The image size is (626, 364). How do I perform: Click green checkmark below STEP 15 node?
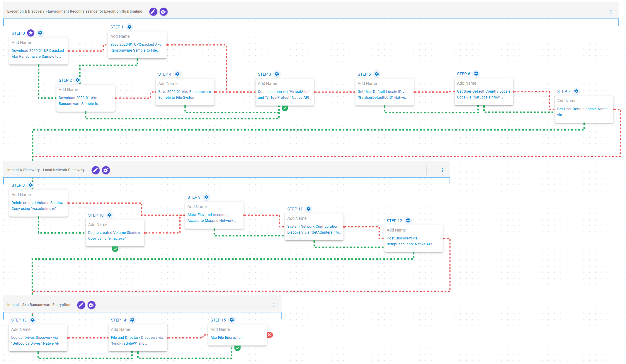point(237,348)
